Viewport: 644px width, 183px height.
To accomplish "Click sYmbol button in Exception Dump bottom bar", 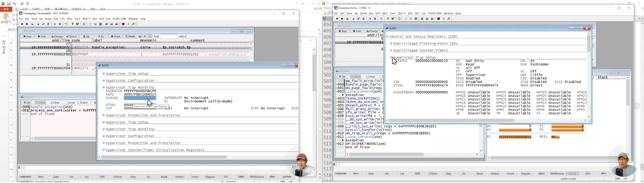I will tap(495, 174).
